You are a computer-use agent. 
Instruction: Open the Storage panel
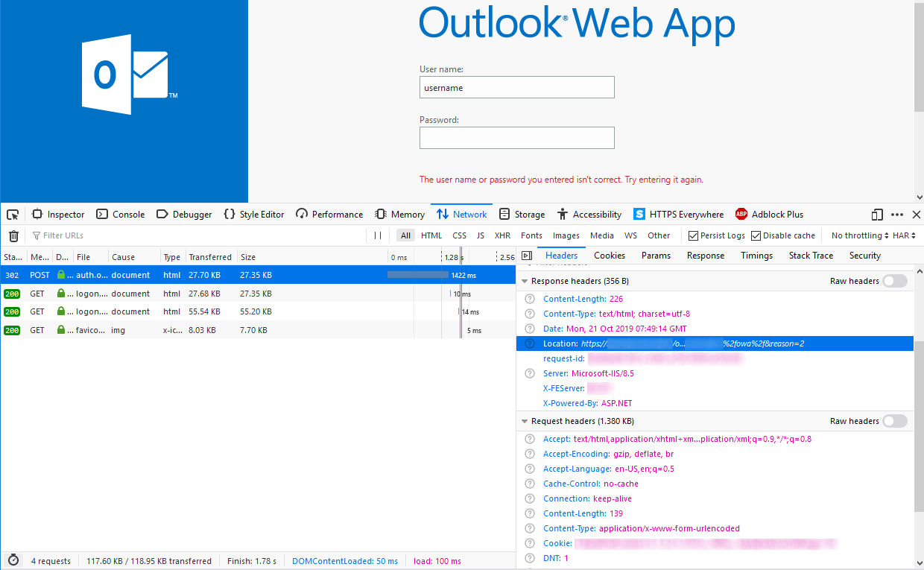[522, 215]
